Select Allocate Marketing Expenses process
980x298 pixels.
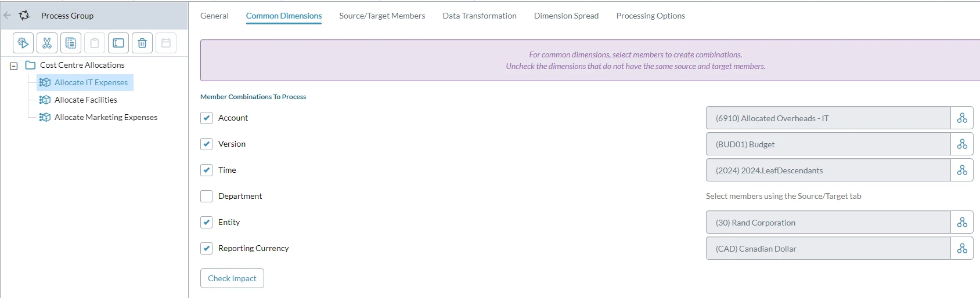(106, 117)
